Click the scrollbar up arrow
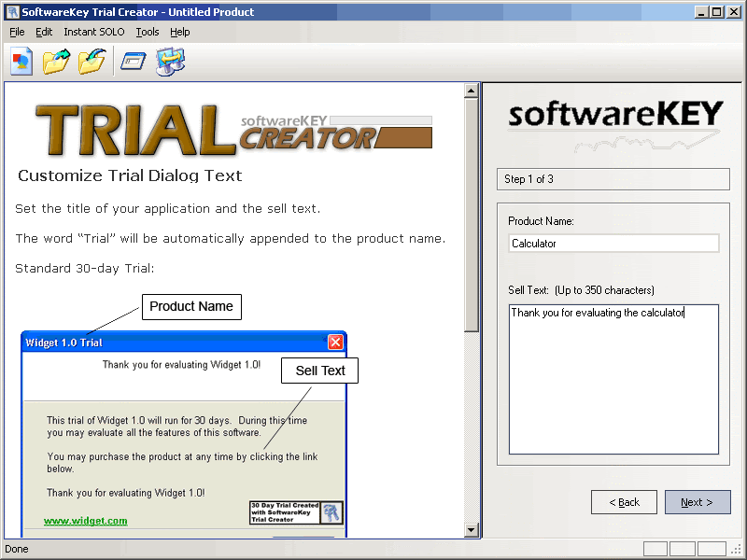Viewport: 747px width, 560px height. pos(472,91)
